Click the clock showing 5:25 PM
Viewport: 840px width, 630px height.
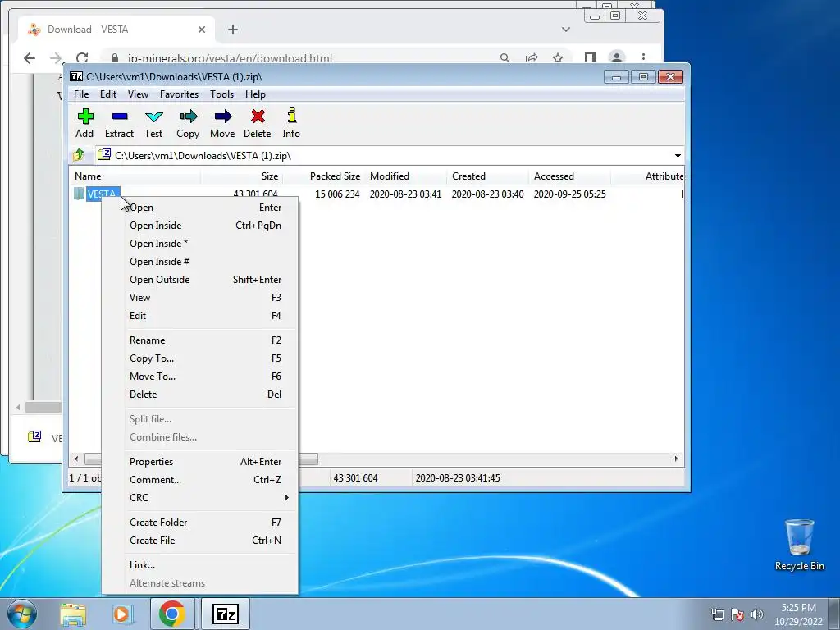pos(798,608)
